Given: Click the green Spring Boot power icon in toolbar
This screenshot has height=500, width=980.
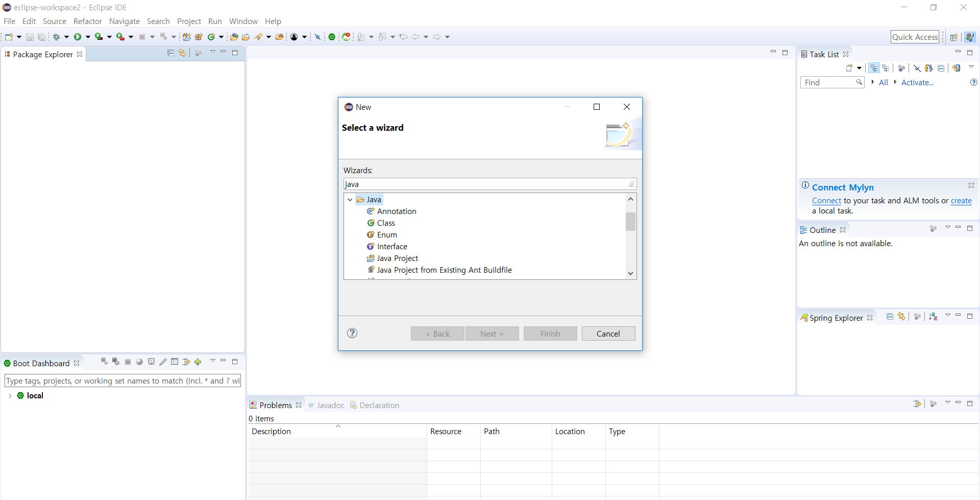Looking at the screenshot, I should (332, 37).
